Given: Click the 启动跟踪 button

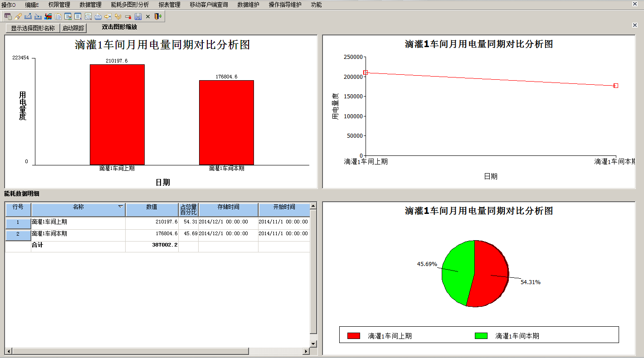Looking at the screenshot, I should pos(73,28).
